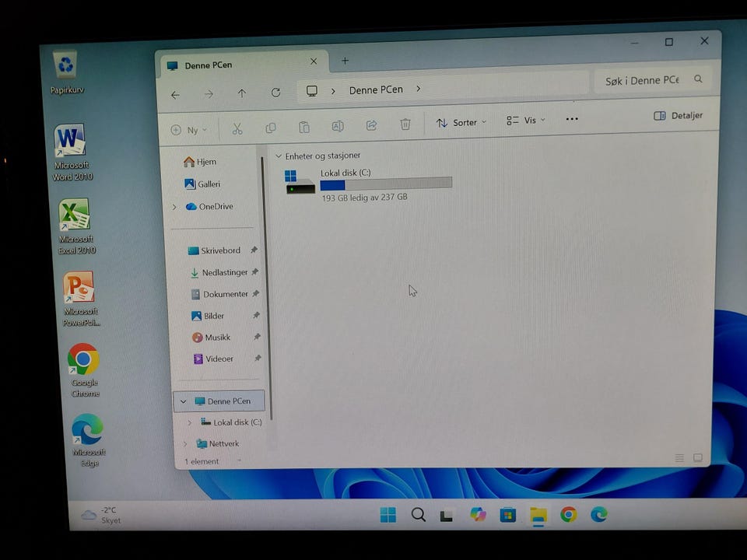
Task: Click the Share icon in toolbar
Action: (372, 125)
